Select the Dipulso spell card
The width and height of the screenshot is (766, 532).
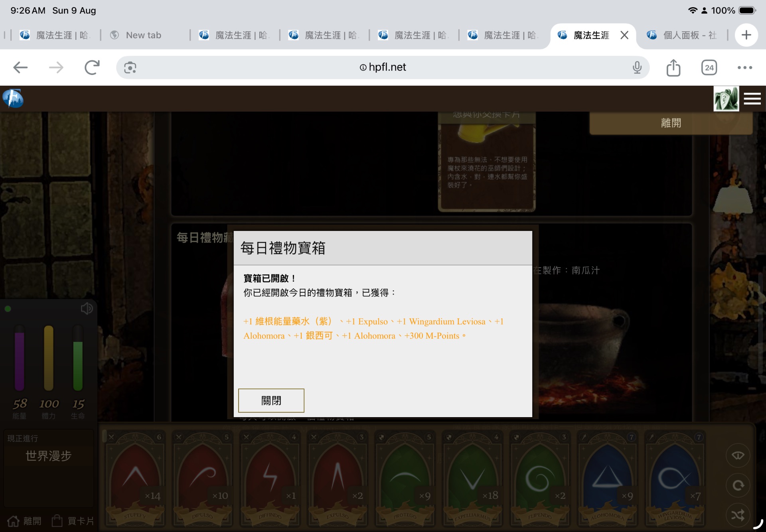point(203,479)
